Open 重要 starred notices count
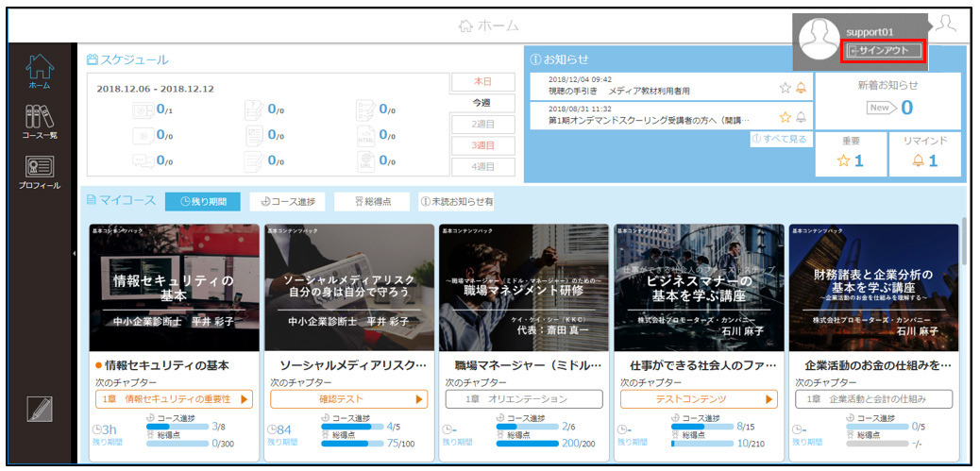This screenshot has height=471, width=980. tap(851, 154)
